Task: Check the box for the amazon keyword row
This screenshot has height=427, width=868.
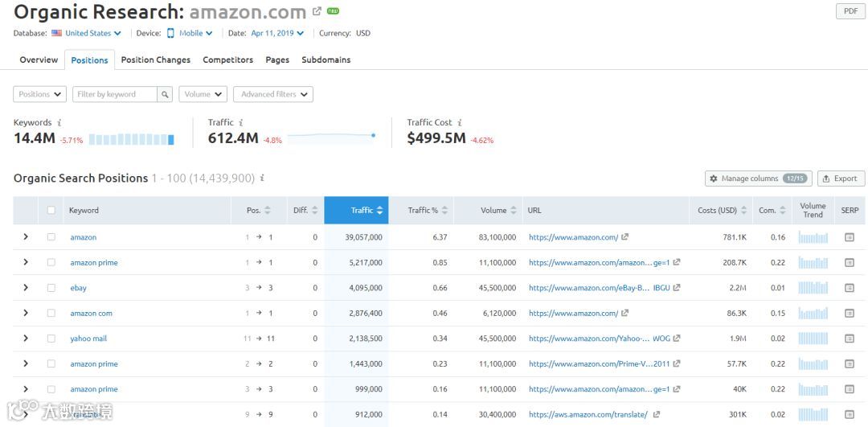Action: 51,237
